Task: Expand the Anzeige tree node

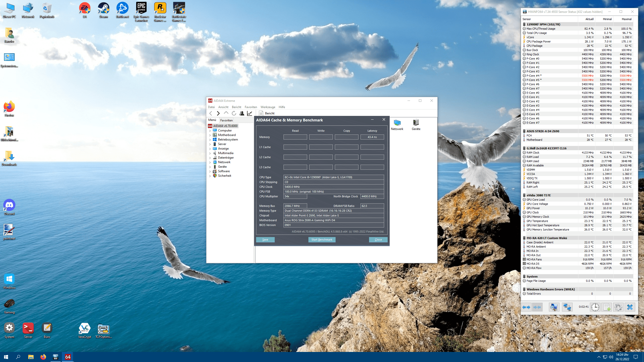Action: 210,149
